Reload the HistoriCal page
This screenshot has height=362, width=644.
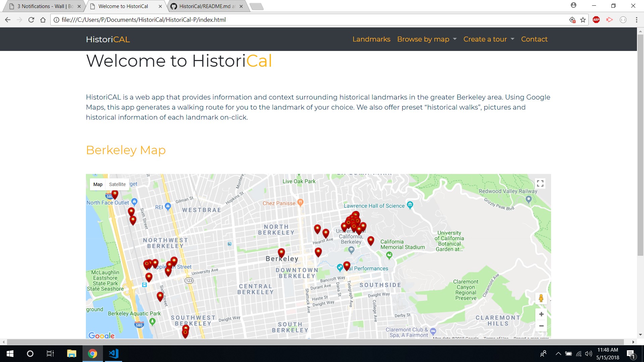[x=31, y=19]
